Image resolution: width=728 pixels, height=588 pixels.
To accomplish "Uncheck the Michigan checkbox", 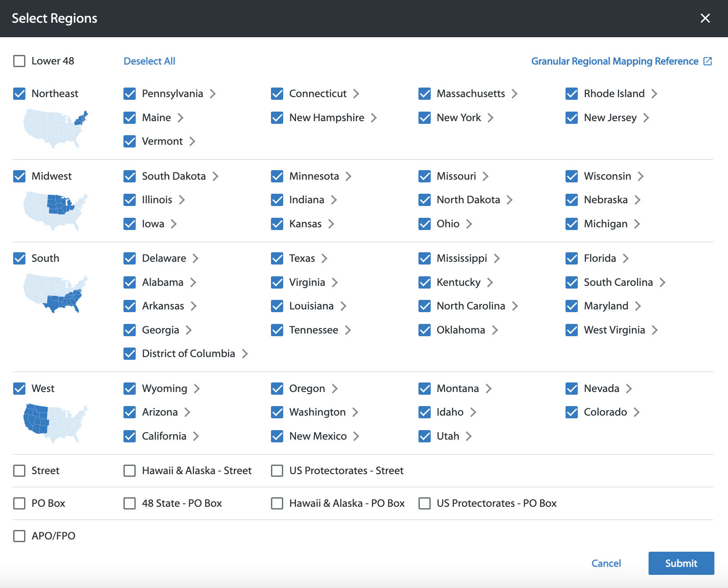I will click(571, 224).
